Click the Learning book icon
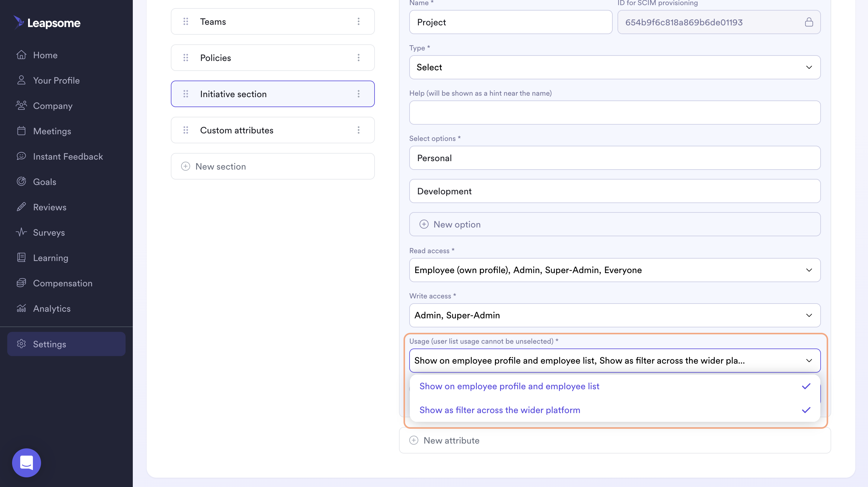Image resolution: width=868 pixels, height=487 pixels. [21, 257]
